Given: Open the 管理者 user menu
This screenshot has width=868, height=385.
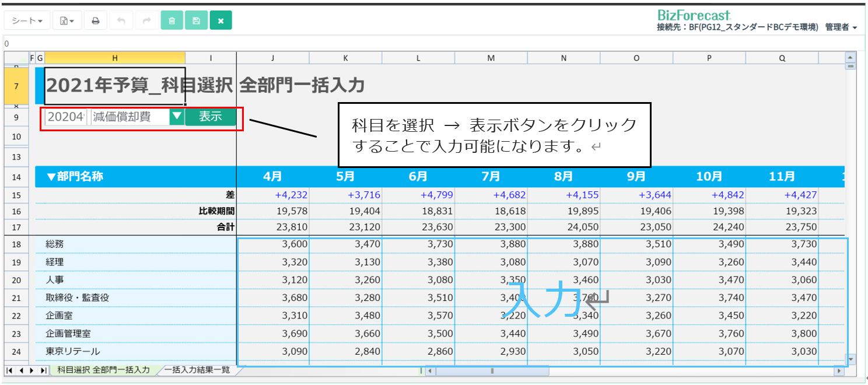Looking at the screenshot, I should (841, 27).
